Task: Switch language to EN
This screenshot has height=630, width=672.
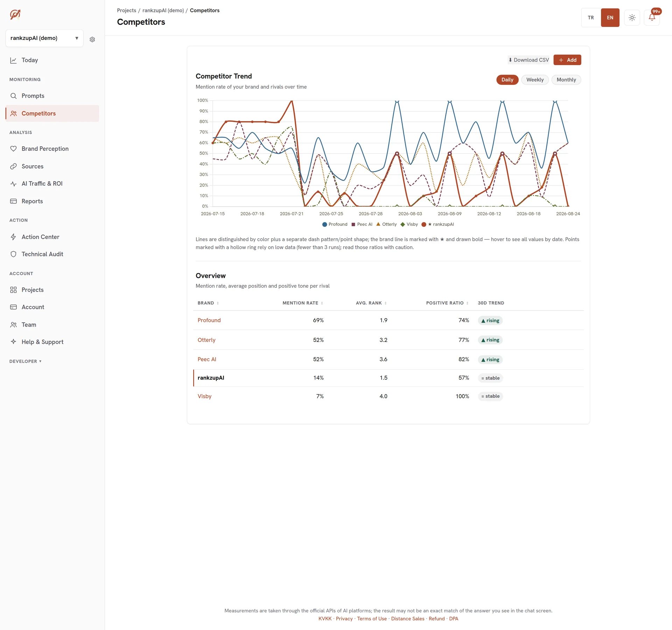Action: [610, 17]
